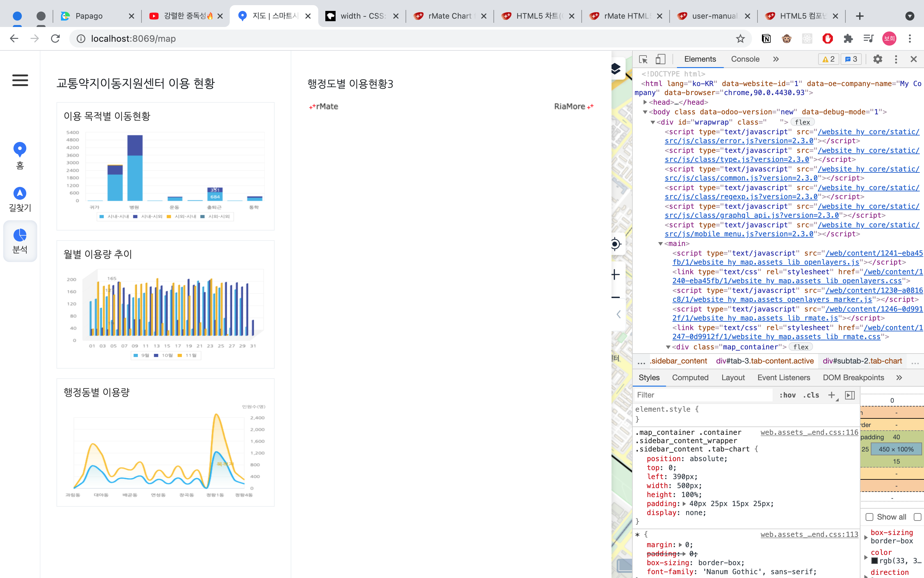The height and width of the screenshot is (578, 924).
Task: Collapse the body element node
Action: (645, 112)
